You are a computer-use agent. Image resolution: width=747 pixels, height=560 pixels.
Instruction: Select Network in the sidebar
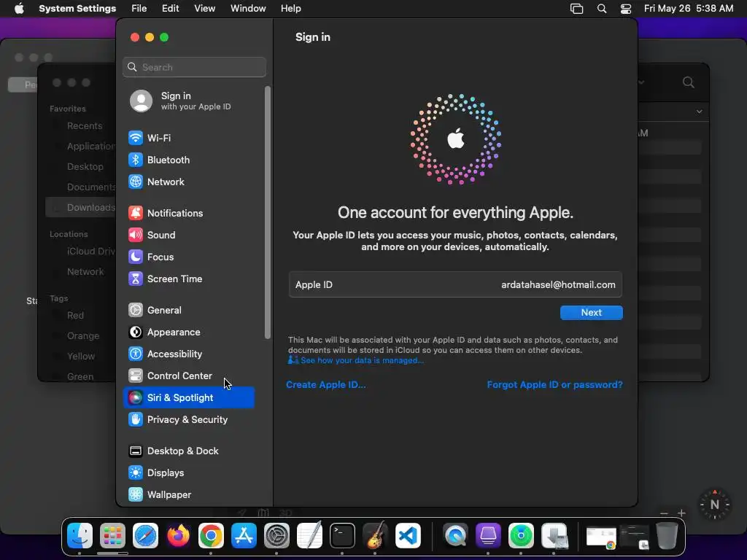189,182
